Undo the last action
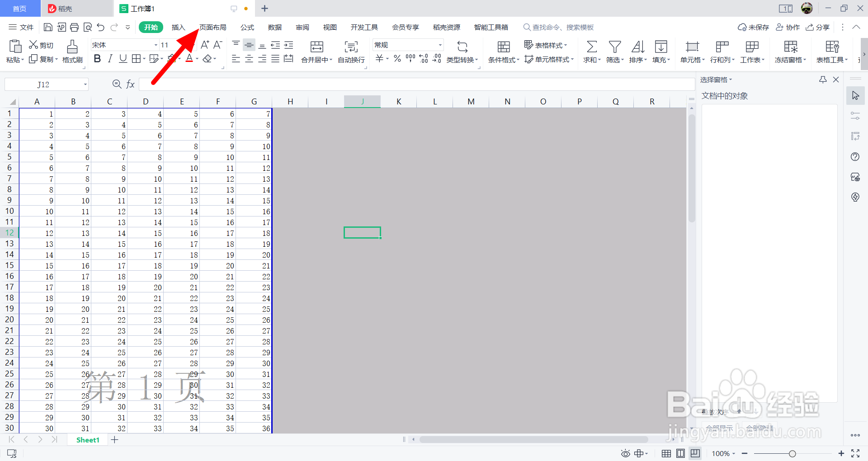The image size is (868, 461). point(101,27)
